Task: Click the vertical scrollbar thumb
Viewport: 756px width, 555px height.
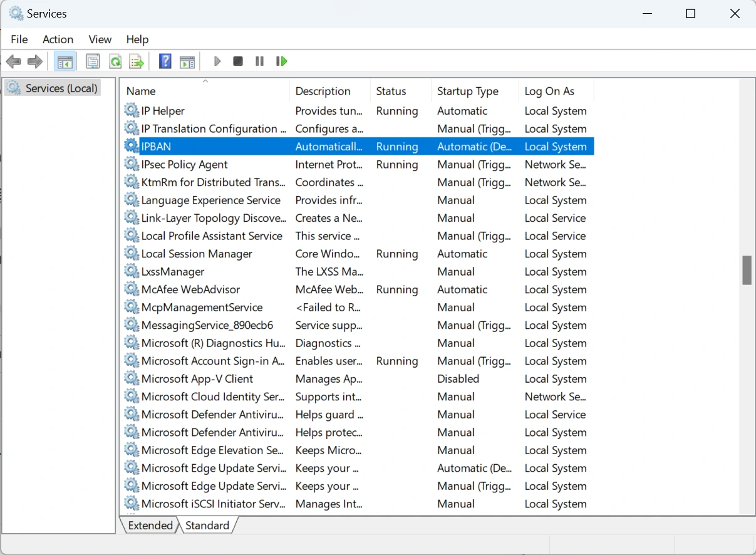Action: [x=747, y=270]
